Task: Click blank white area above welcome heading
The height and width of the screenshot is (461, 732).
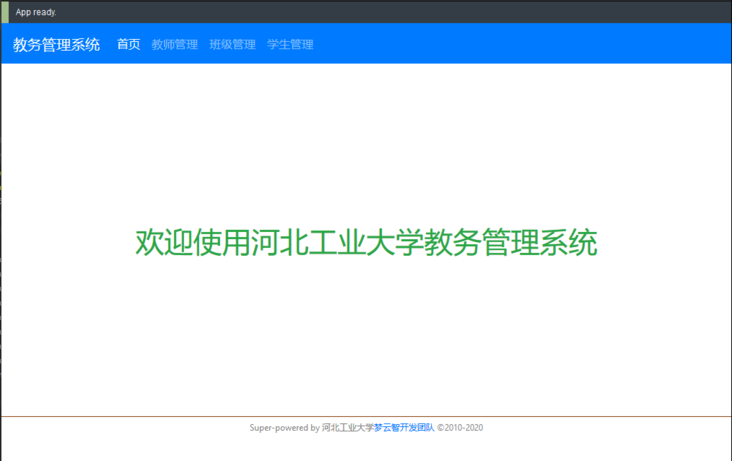Action: coord(366,140)
